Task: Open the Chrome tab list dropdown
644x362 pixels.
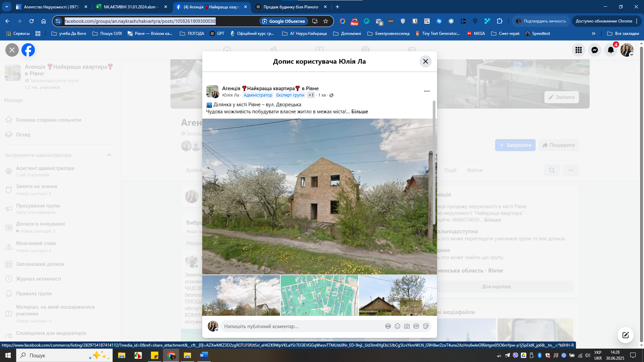Action: pos(7,7)
